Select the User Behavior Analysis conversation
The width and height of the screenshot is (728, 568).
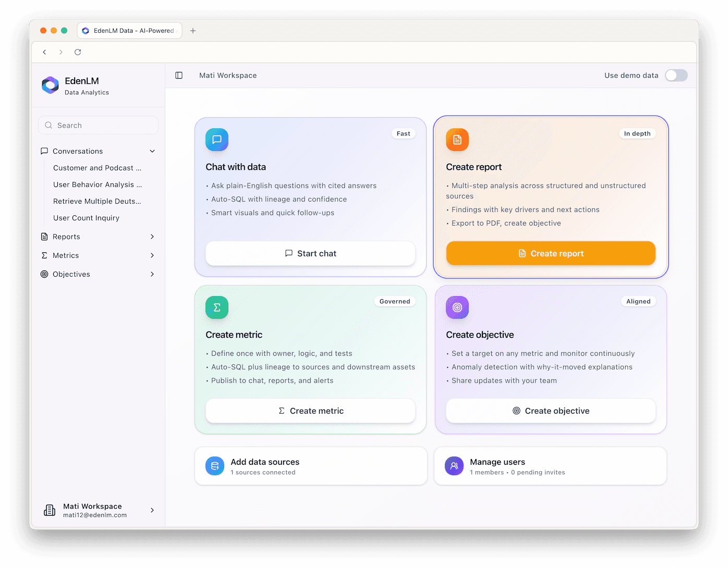coord(98,184)
